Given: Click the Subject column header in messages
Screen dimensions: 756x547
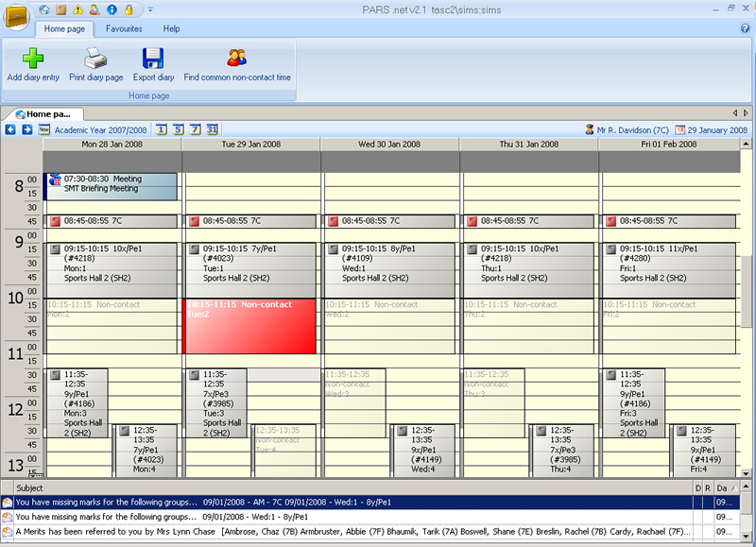Looking at the screenshot, I should pyautogui.click(x=30, y=487).
